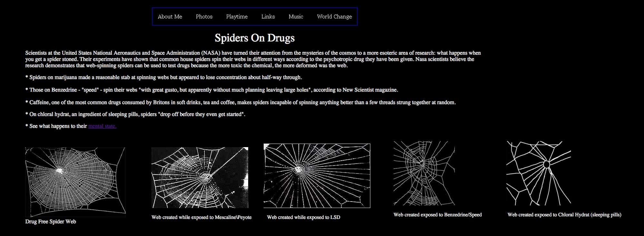Open the Benzedrine/Speed web image

coord(424,173)
